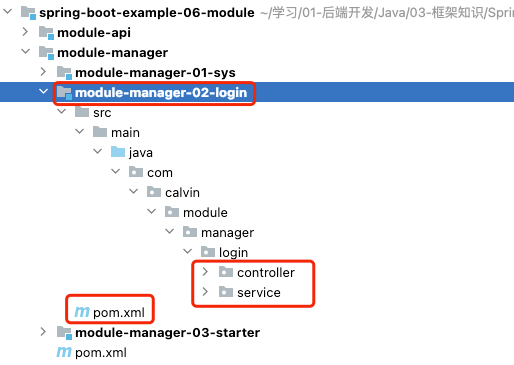The height and width of the screenshot is (365, 514).
Task: Click the java source root folder icon
Action: [118, 152]
